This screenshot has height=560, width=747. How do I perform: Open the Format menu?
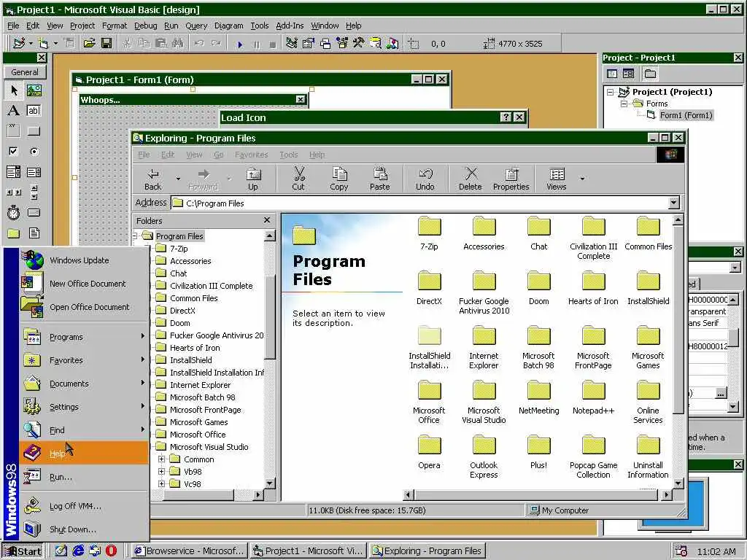pos(115,26)
